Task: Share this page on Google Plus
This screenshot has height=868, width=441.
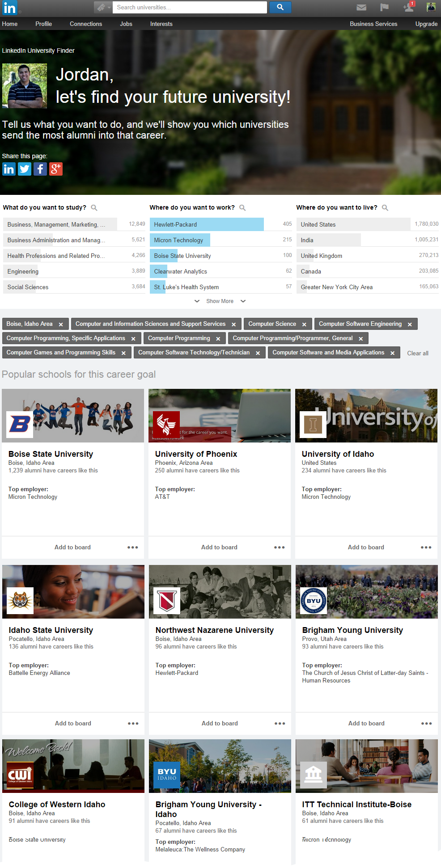Action: point(56,169)
